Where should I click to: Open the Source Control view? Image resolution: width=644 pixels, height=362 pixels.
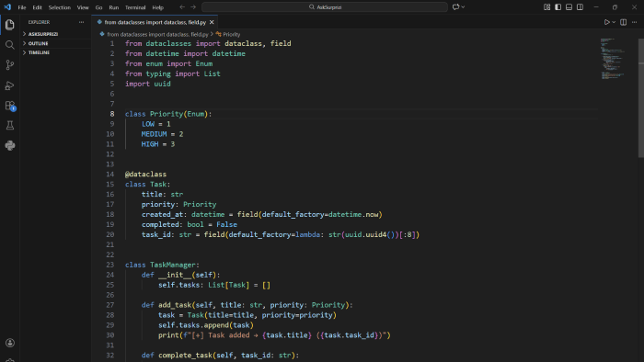click(x=10, y=65)
